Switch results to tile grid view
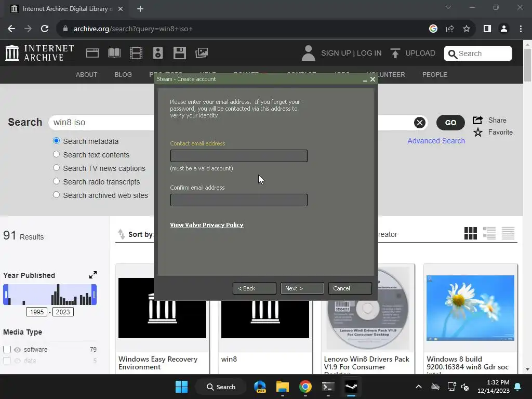 (x=471, y=233)
